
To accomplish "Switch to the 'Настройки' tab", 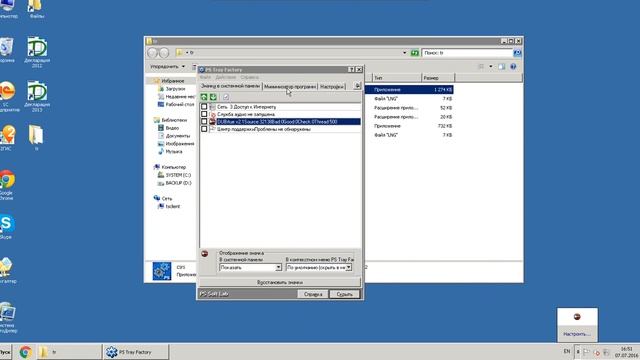I will pos(331,87).
